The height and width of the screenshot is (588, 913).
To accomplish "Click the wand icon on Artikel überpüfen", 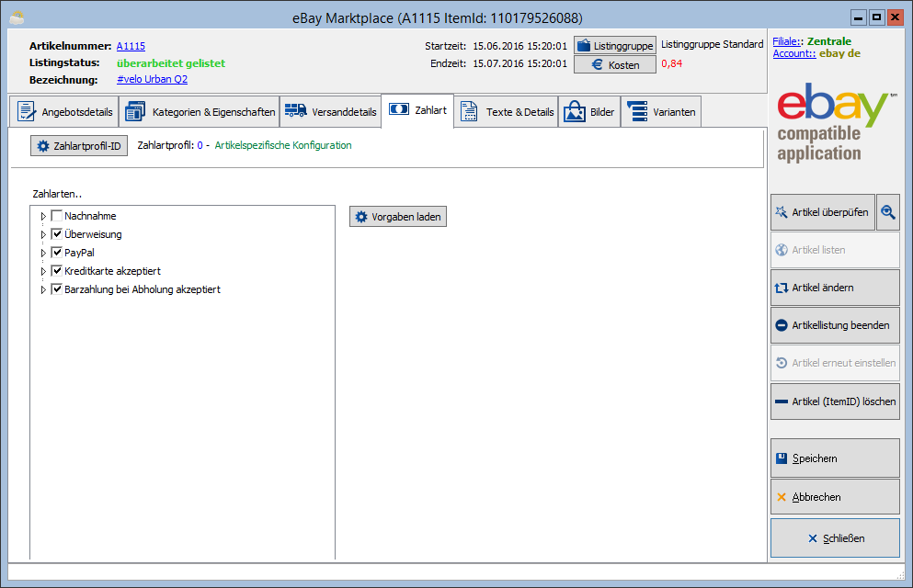I will (x=782, y=212).
